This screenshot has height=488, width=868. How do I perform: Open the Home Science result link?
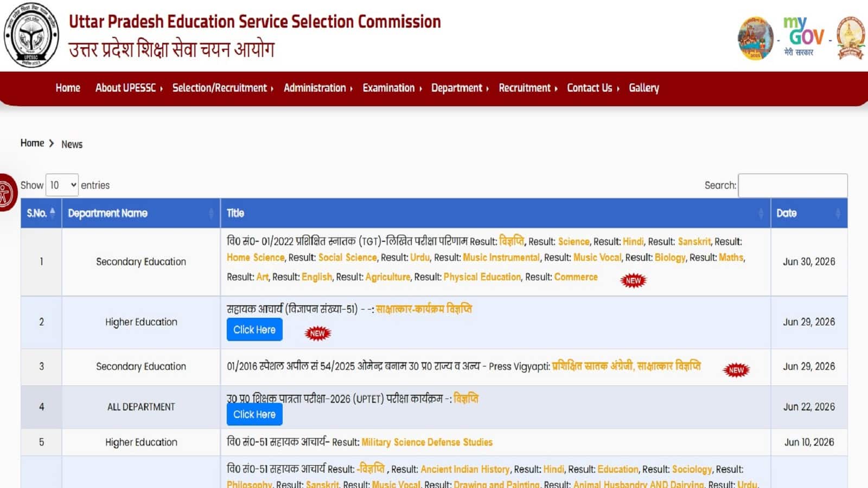point(256,258)
